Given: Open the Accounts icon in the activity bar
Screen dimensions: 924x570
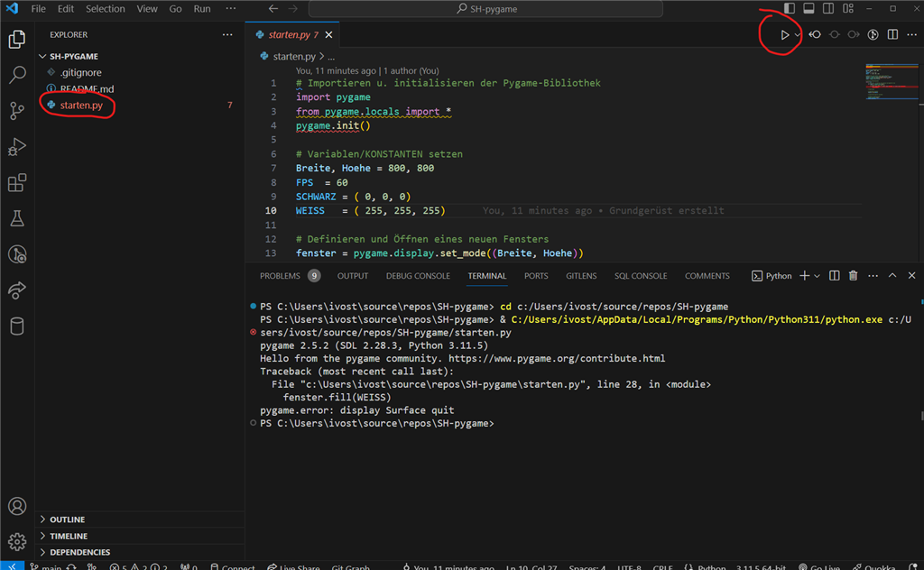Looking at the screenshot, I should pos(16,507).
